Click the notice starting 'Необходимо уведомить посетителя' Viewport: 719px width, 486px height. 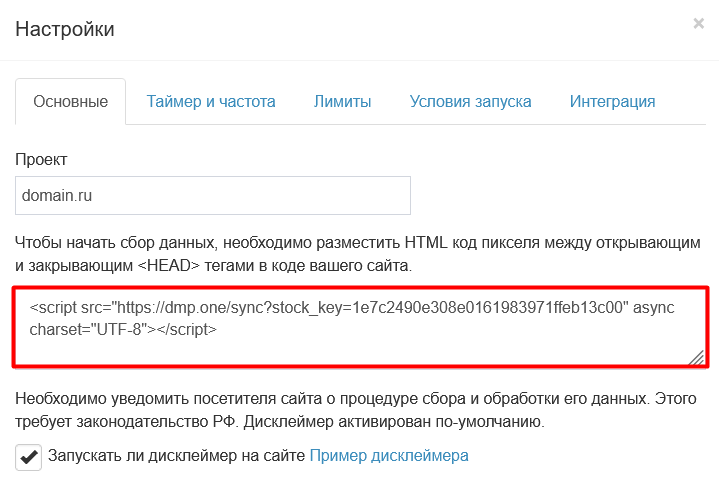(356, 410)
